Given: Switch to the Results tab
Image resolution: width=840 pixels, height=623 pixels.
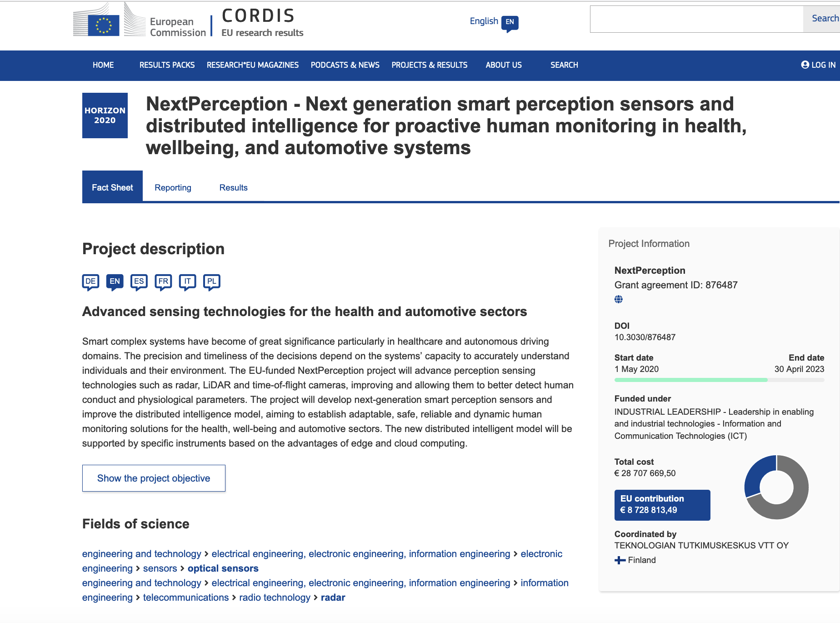Looking at the screenshot, I should point(233,188).
